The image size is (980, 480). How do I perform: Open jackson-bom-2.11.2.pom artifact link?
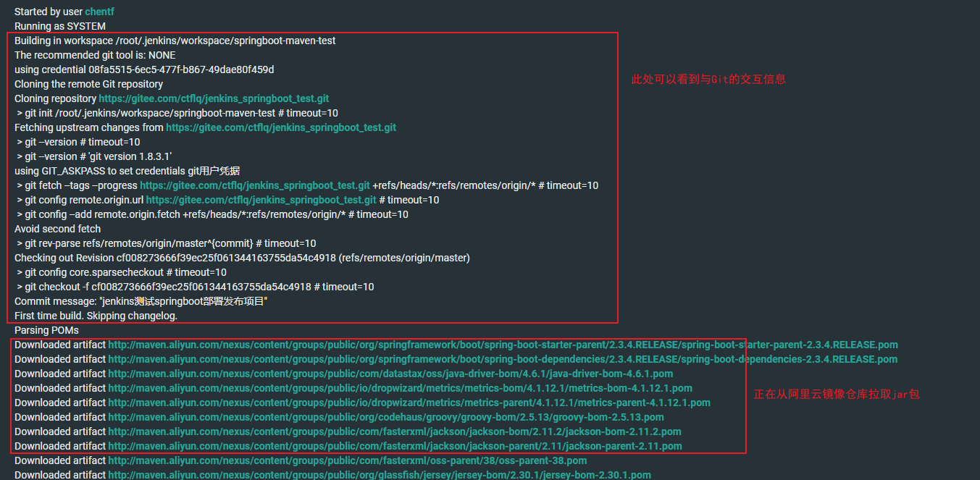point(395,431)
